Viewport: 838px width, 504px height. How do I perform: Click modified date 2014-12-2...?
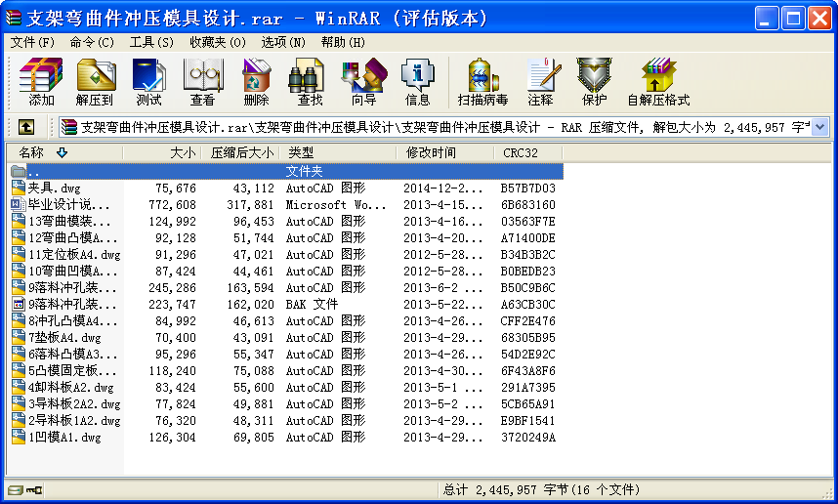442,189
